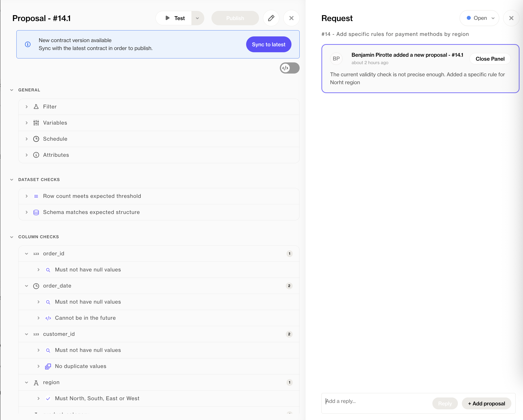
Task: Click the Filter flask icon
Action: (36, 107)
